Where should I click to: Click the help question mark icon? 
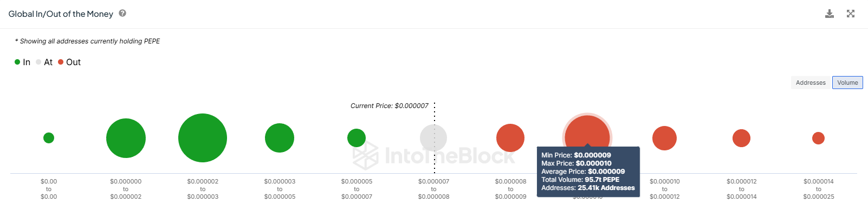[x=122, y=14]
